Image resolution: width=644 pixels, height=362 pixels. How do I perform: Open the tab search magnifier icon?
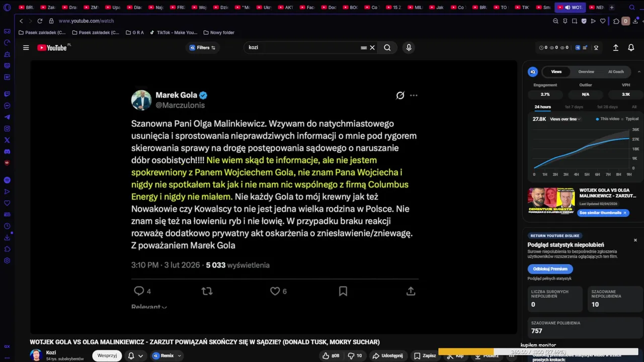pyautogui.click(x=632, y=8)
